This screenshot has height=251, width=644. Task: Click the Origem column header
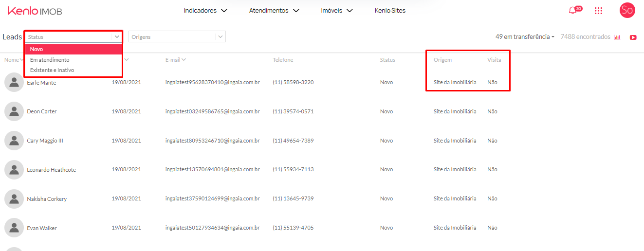(x=442, y=60)
